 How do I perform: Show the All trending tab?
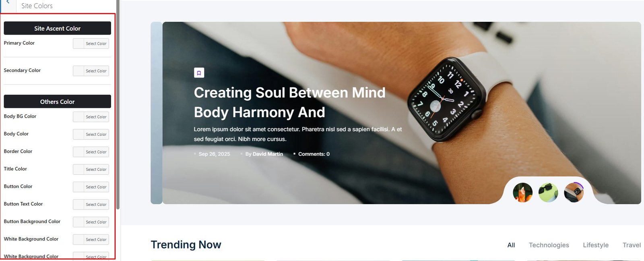tap(511, 245)
